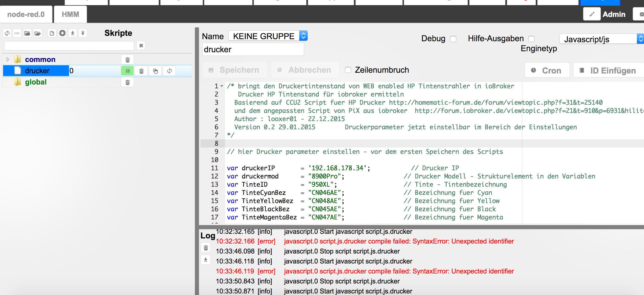
Task: Collapse all folders via closed-folder icon
Action: tap(27, 33)
